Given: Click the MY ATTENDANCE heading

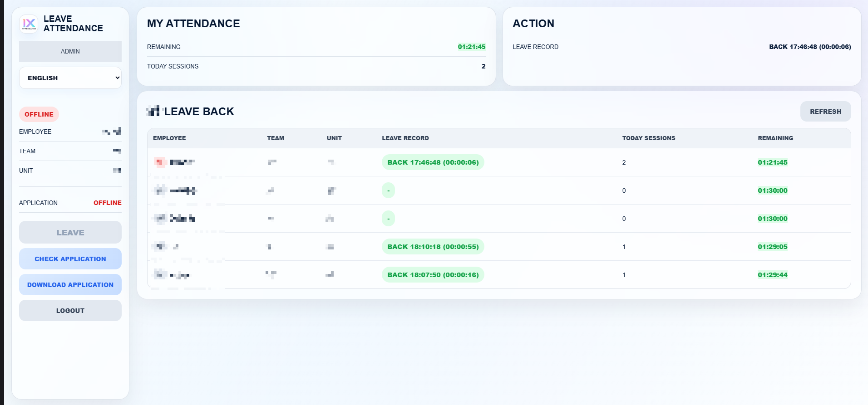Looking at the screenshot, I should pyautogui.click(x=193, y=24).
